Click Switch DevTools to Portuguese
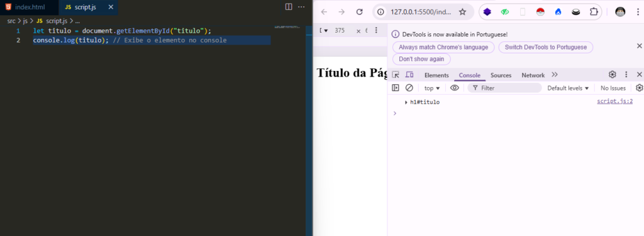This screenshot has height=236, width=644. [546, 47]
